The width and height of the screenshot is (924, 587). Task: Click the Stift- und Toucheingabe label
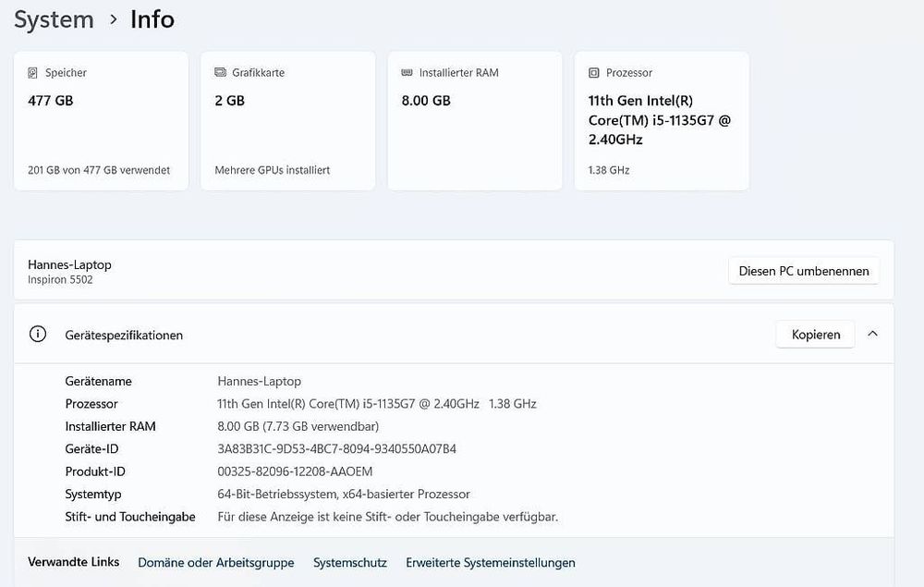pos(130,516)
